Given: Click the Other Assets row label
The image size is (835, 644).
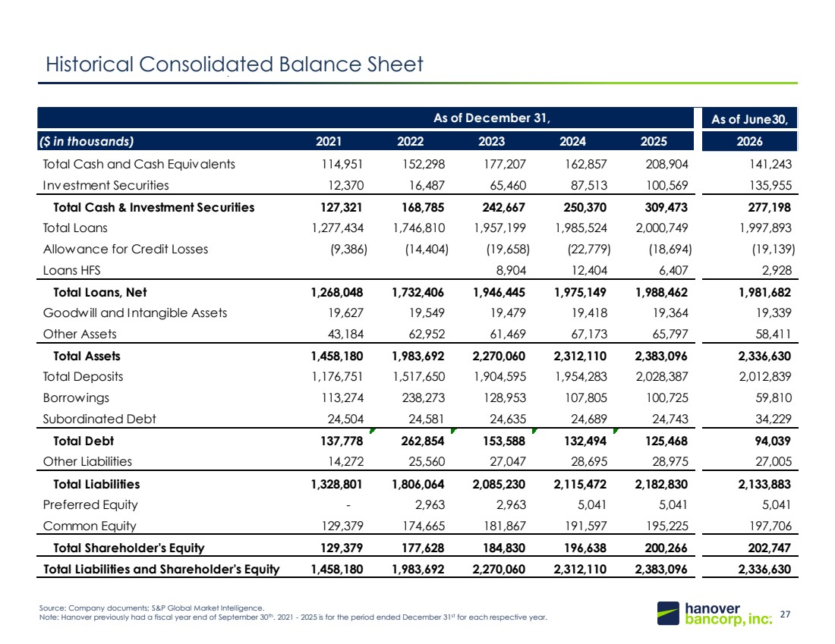Looking at the screenshot, I should click(80, 335).
